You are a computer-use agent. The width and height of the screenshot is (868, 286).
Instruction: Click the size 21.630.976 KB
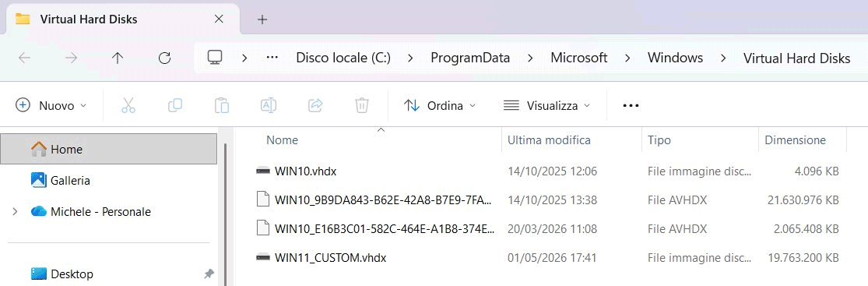click(803, 200)
